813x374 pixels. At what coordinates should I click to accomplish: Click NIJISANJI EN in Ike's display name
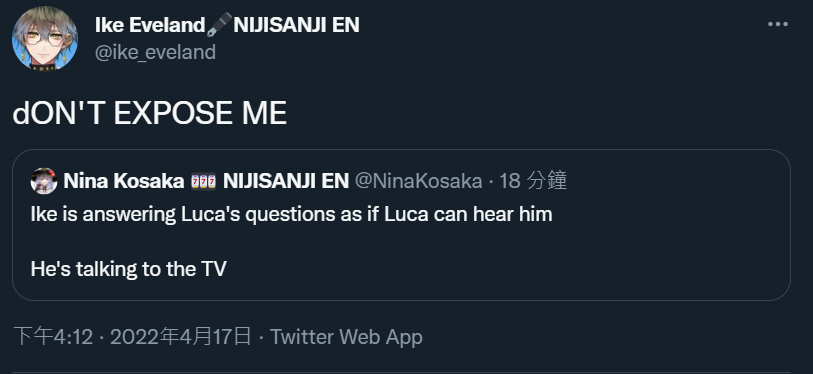pyautogui.click(x=296, y=25)
